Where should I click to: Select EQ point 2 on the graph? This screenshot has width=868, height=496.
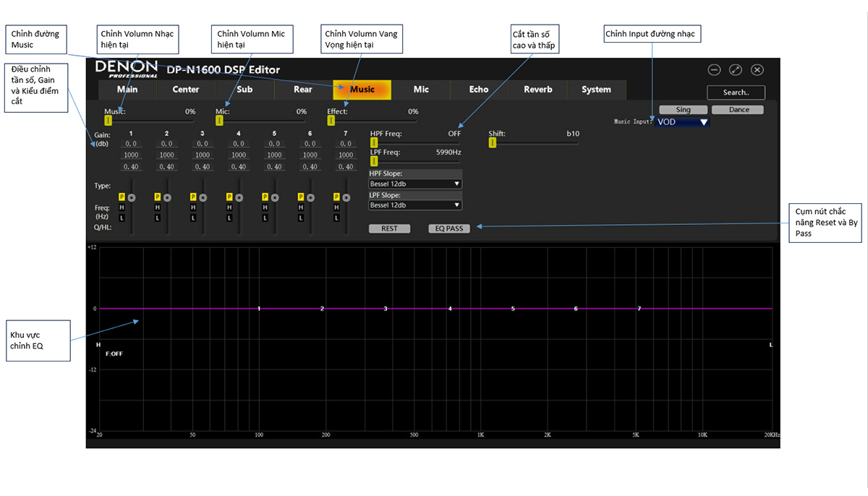click(x=322, y=309)
